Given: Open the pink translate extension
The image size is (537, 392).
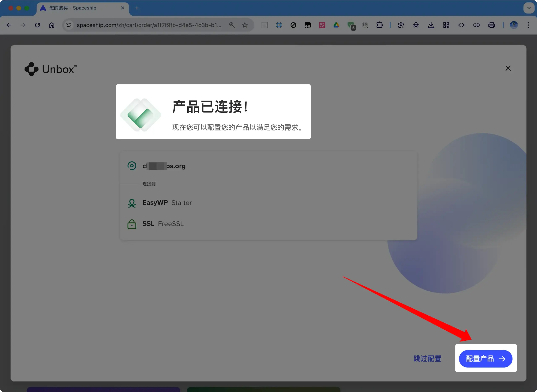Looking at the screenshot, I should (x=322, y=25).
